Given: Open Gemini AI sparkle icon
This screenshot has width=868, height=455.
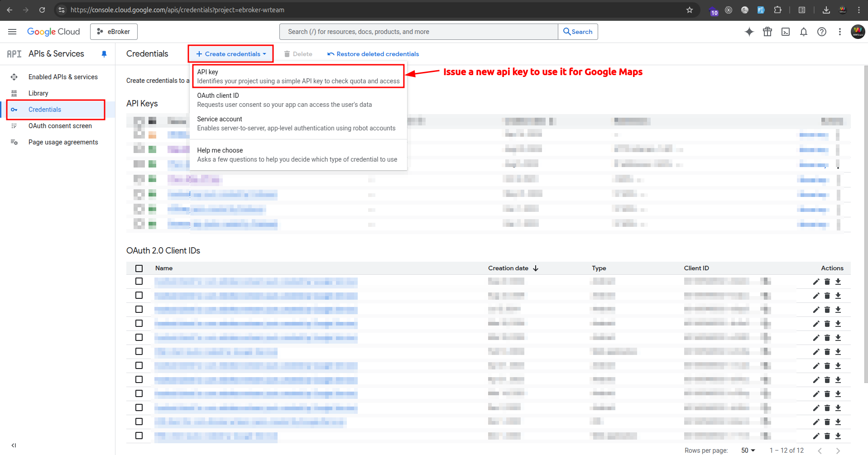Looking at the screenshot, I should (749, 32).
